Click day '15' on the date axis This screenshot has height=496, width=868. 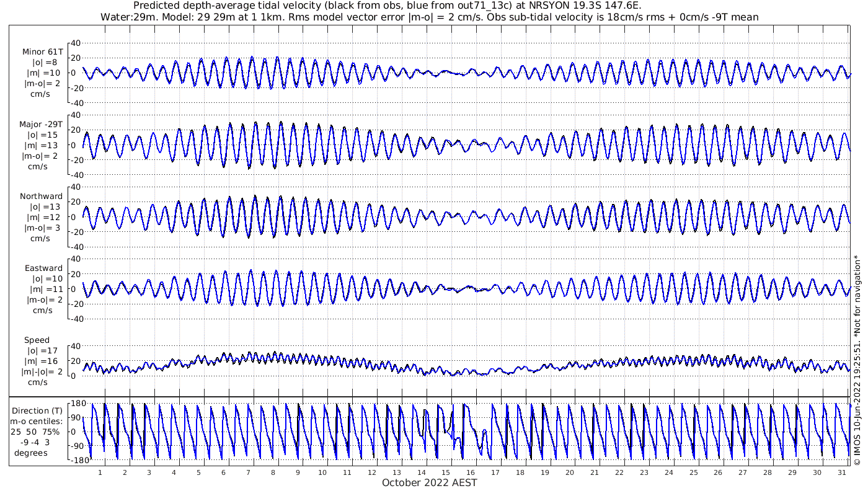pyautogui.click(x=446, y=472)
